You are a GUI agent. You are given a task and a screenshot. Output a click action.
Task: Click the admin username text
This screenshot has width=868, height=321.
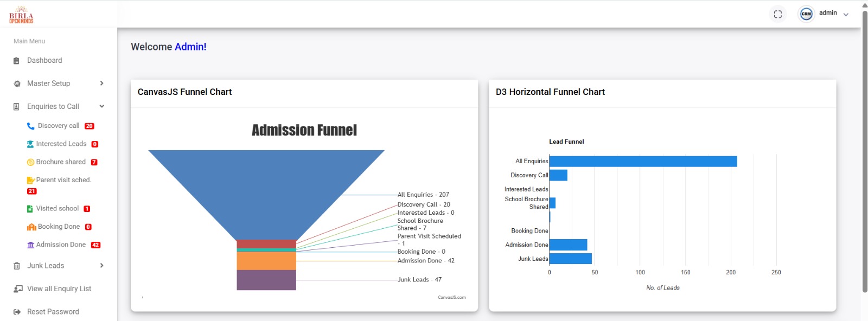828,13
